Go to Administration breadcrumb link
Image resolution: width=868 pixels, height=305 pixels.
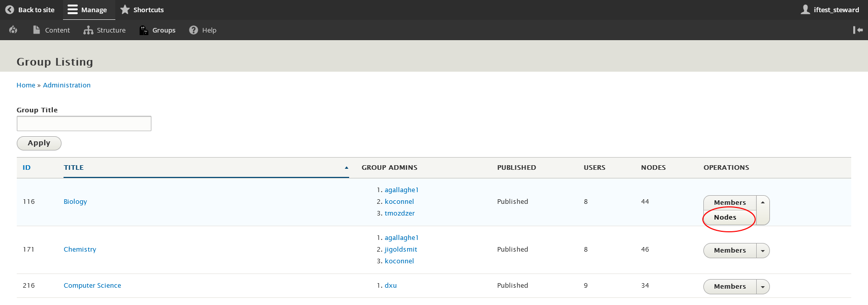tap(67, 85)
